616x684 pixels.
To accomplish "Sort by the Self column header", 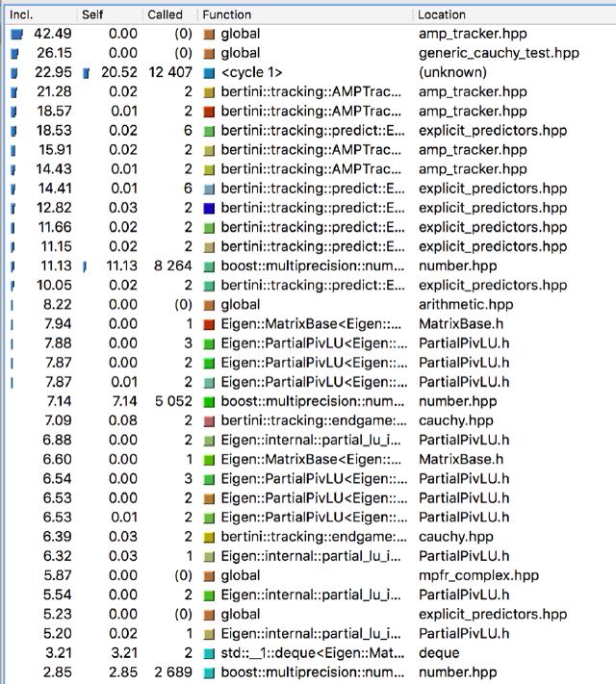I will (110, 14).
